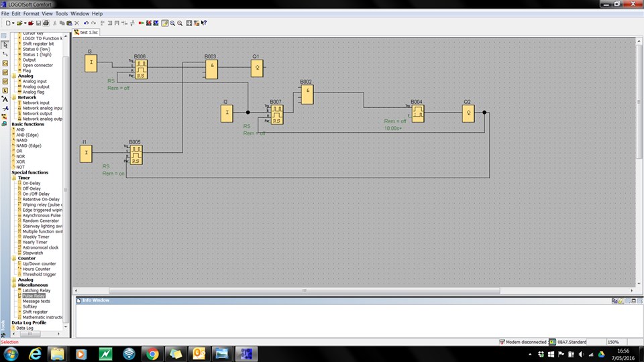Click the Save toolbar icon
The height and width of the screenshot is (362, 644).
point(37,23)
